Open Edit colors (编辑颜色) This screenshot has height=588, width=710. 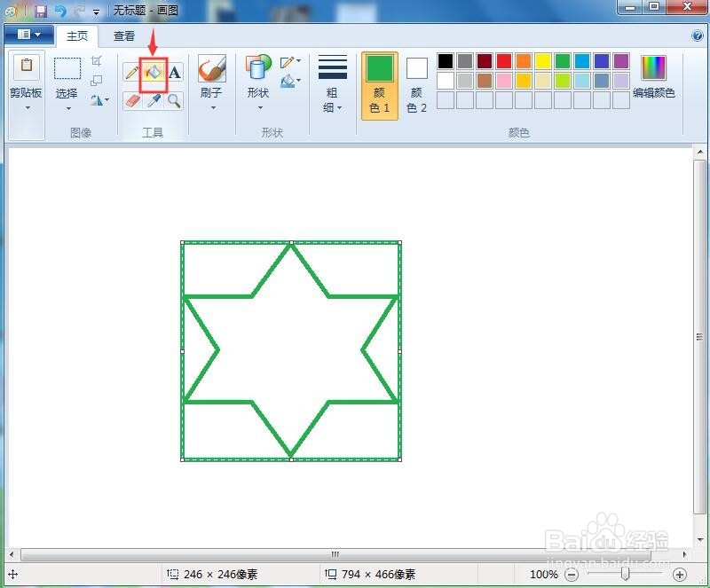pos(654,77)
